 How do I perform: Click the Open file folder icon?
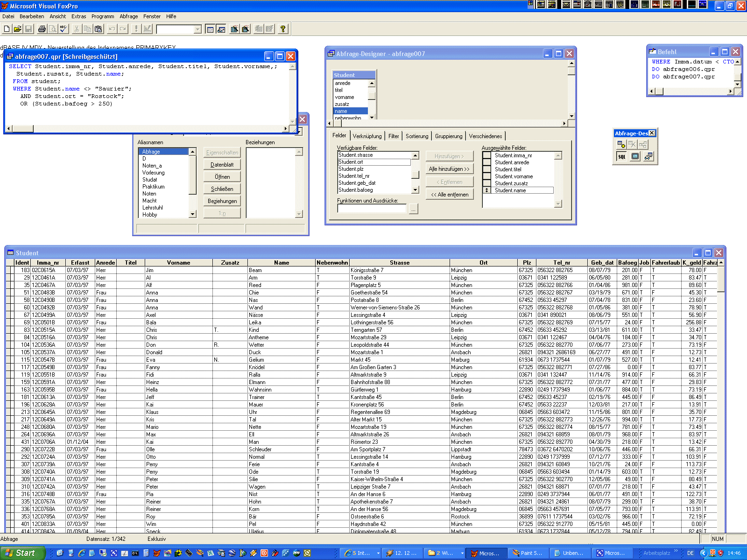tap(18, 29)
